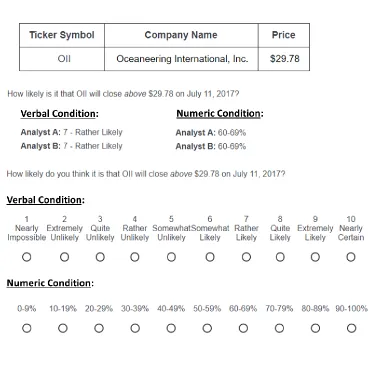The width and height of the screenshot is (374, 381).
Task: Choose the 80-89% numeric radio button
Action: click(x=315, y=328)
